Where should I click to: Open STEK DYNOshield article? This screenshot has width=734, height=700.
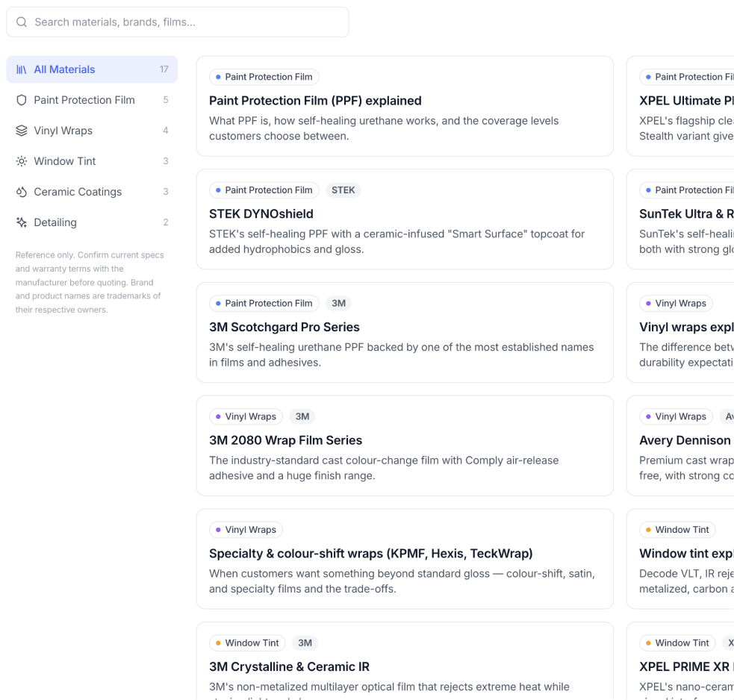pyautogui.click(x=405, y=219)
